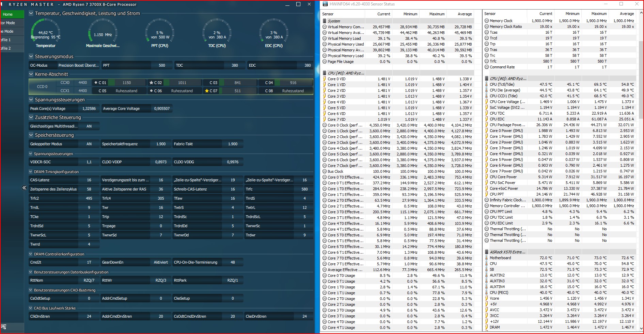Click the Maximum column header above Core 0 VID
The image size is (644, 334).
tap(433, 14)
